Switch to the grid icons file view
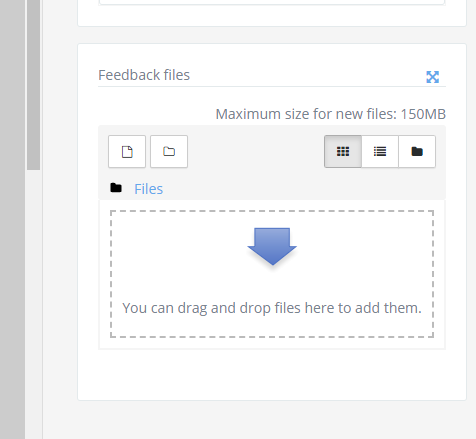The width and height of the screenshot is (476, 439). (x=343, y=152)
